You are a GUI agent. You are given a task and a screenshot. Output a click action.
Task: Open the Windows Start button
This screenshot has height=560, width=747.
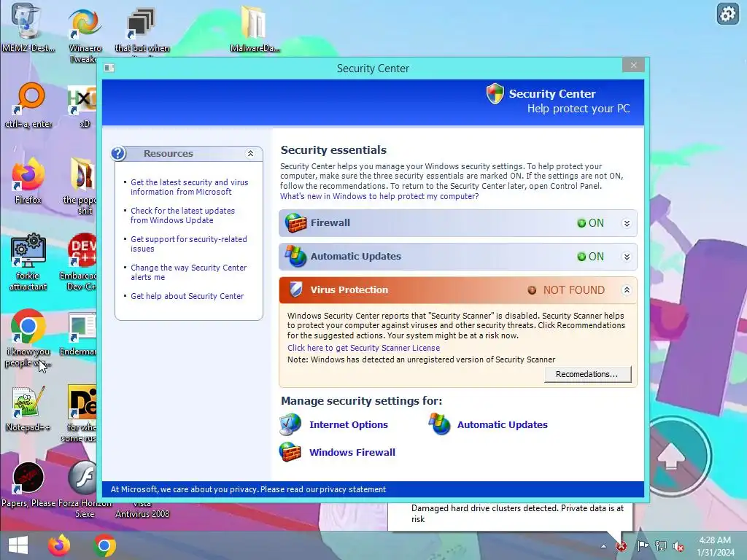[x=18, y=545]
